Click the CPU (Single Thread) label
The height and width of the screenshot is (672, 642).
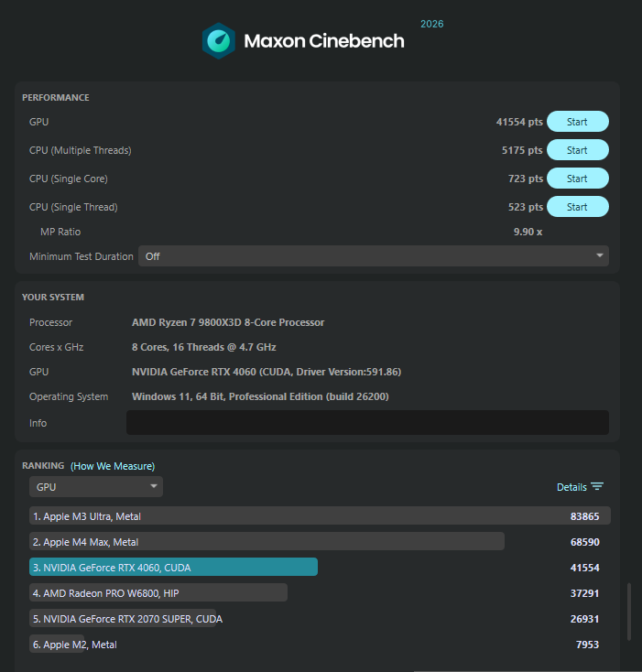coord(73,207)
